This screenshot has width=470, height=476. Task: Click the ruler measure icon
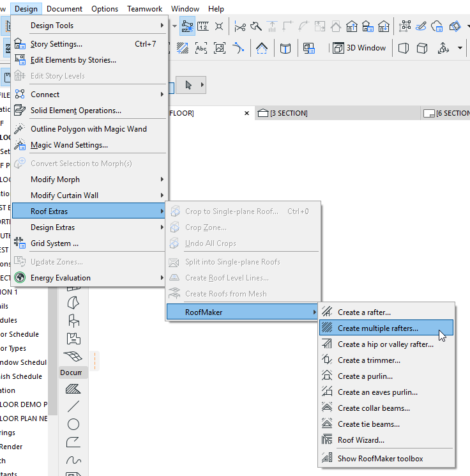pyautogui.click(x=203, y=26)
